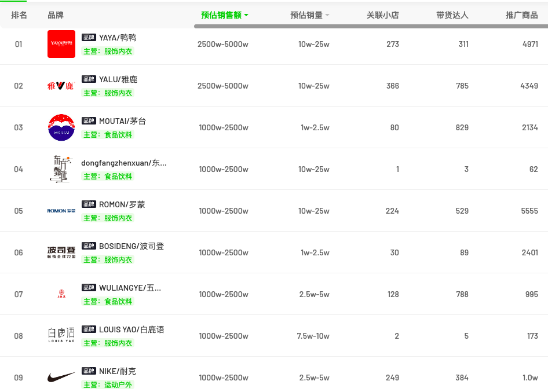Open WULIANGYE brand link
This screenshot has width=548, height=392.
click(130, 288)
